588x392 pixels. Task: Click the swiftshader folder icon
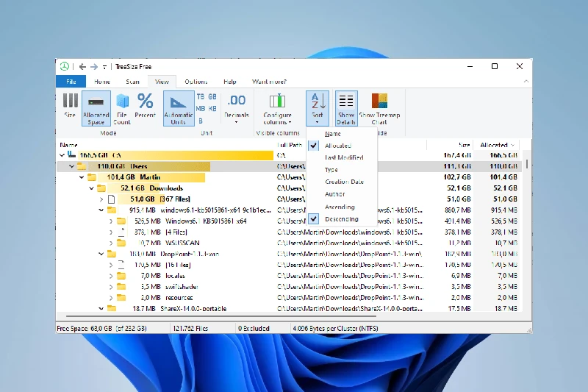pyautogui.click(x=121, y=287)
